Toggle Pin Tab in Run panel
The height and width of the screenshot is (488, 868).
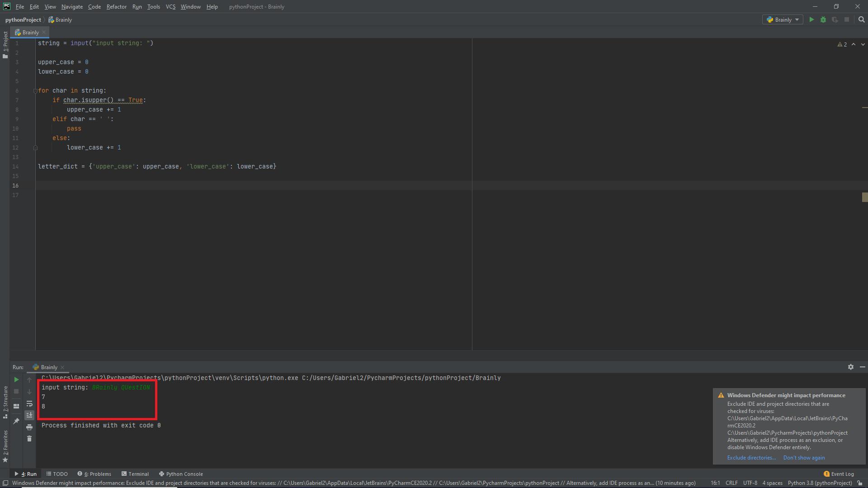coord(16,421)
